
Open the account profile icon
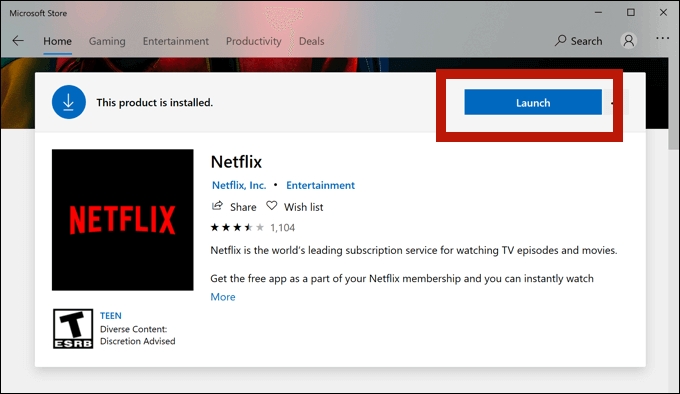coord(628,41)
